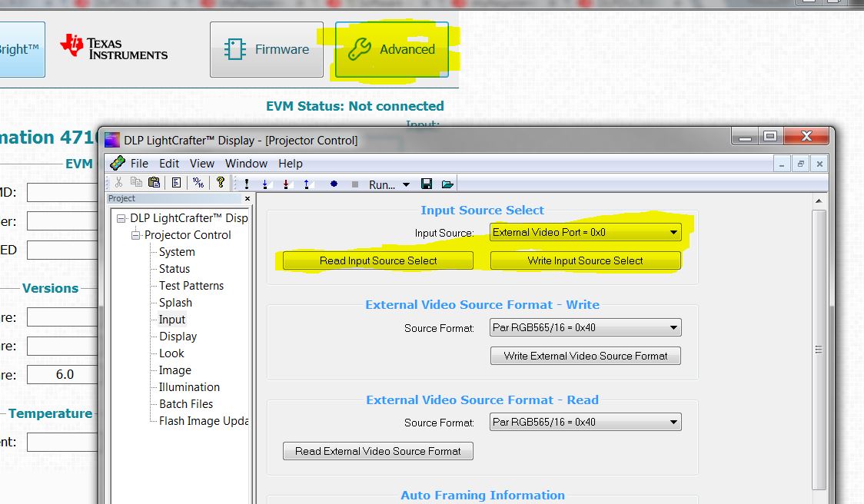Click the scrollbar up arrow in right pane

[x=819, y=201]
